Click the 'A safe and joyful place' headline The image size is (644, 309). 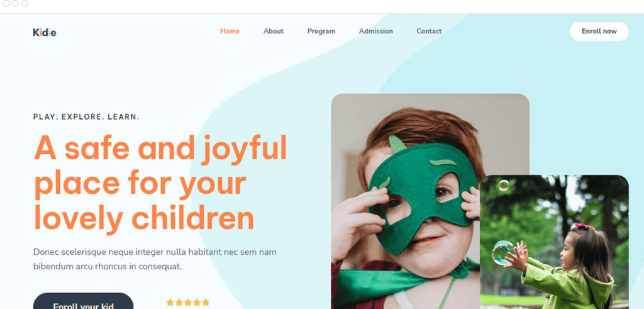point(160,183)
